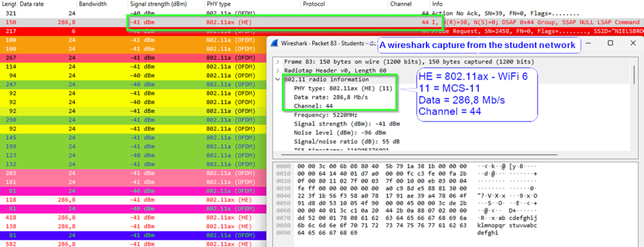This screenshot has height=247, width=644.
Task: Select the 'Channel: 44' detail field
Action: 314,106
